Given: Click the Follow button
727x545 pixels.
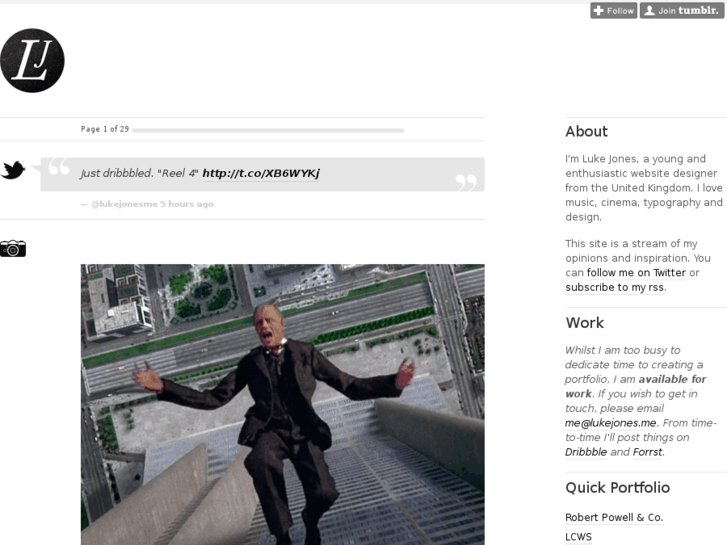Looking at the screenshot, I should coord(613,11).
